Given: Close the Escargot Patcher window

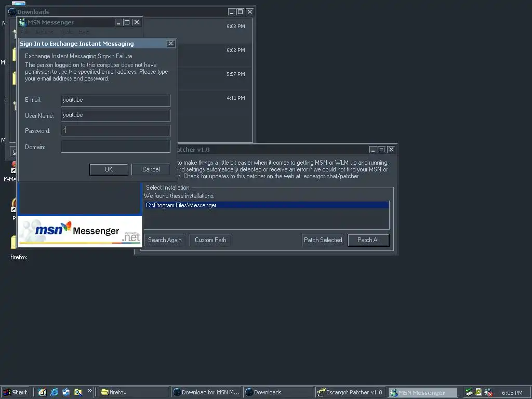Looking at the screenshot, I should tap(391, 150).
